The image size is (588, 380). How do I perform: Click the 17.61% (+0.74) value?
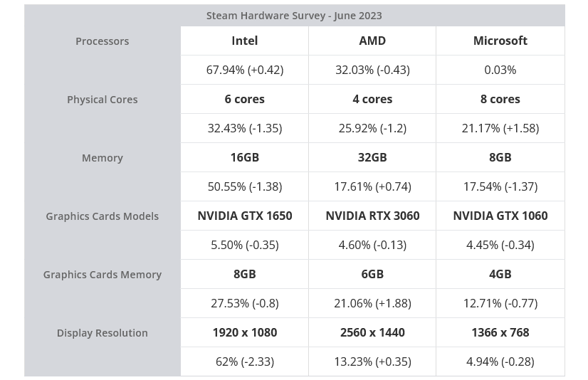[x=372, y=186]
